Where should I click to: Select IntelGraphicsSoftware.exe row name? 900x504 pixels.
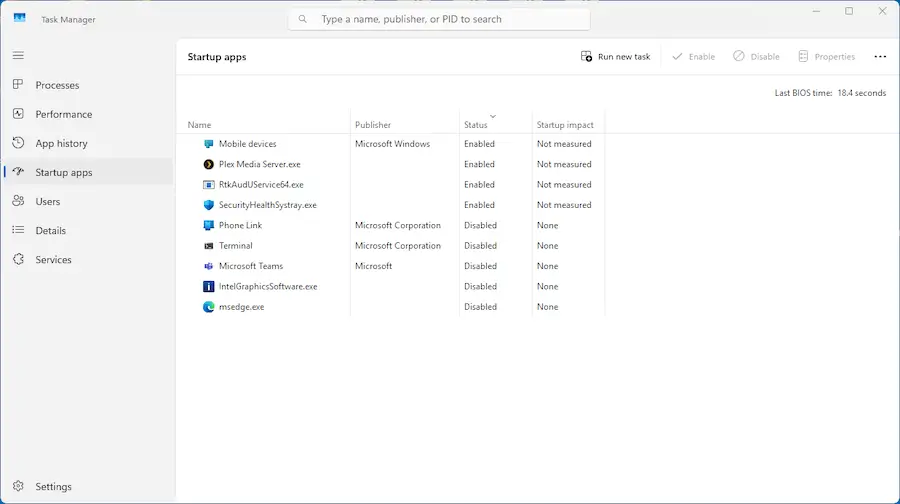268,286
